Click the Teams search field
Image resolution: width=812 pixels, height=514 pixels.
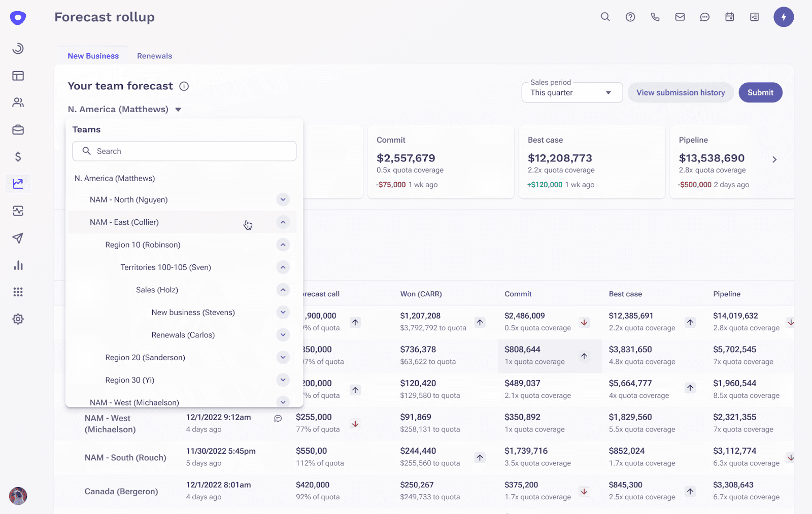[184, 151]
